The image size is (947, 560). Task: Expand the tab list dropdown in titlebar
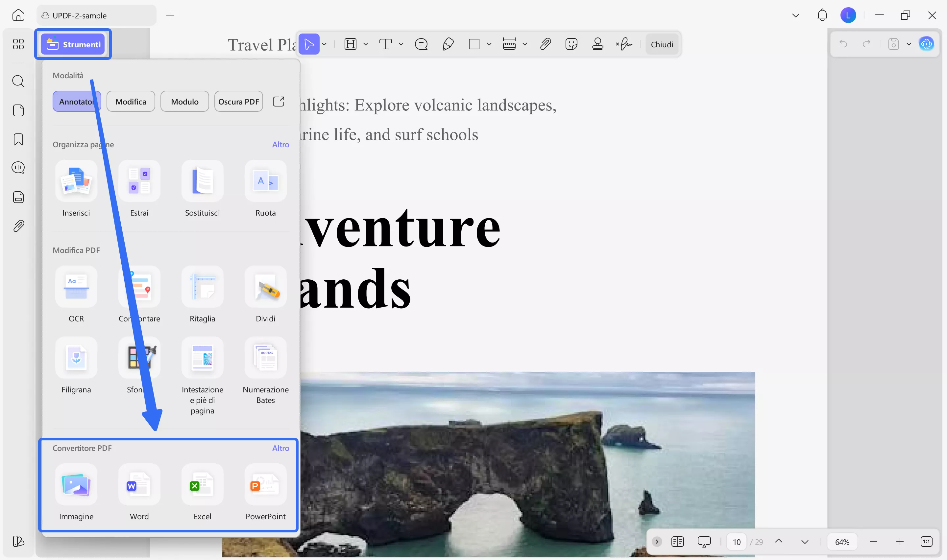coord(795,15)
